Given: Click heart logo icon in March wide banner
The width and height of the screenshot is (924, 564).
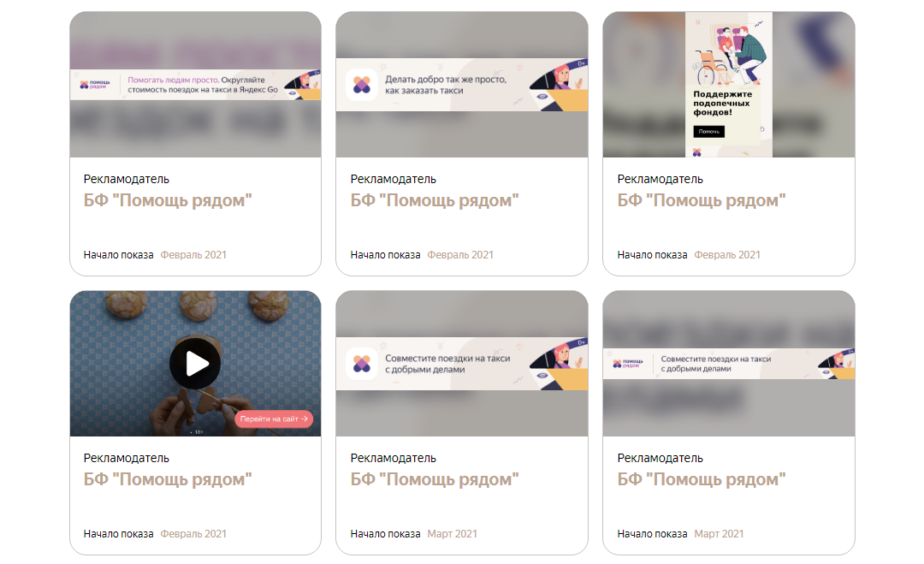Looking at the screenshot, I should [x=362, y=364].
